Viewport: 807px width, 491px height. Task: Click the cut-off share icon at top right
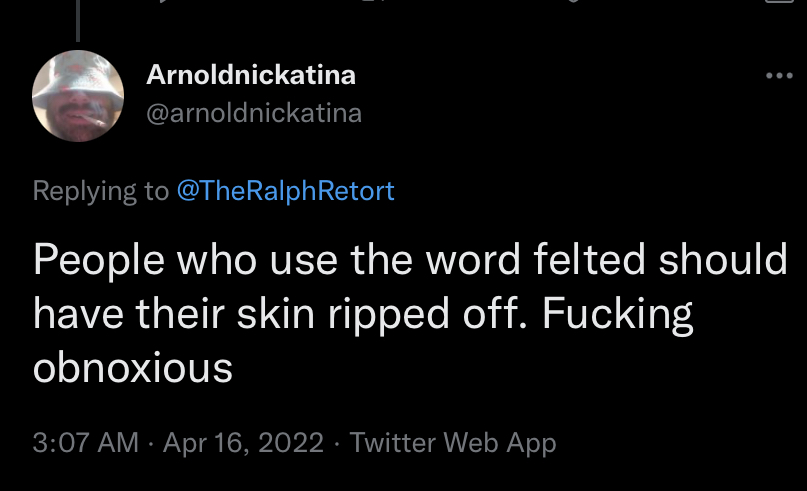click(780, 2)
